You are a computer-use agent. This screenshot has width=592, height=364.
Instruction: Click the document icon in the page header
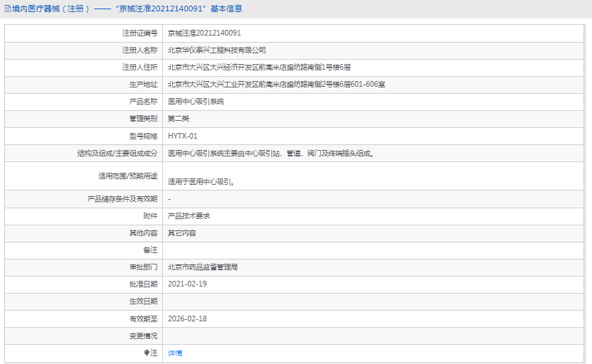(x=8, y=9)
